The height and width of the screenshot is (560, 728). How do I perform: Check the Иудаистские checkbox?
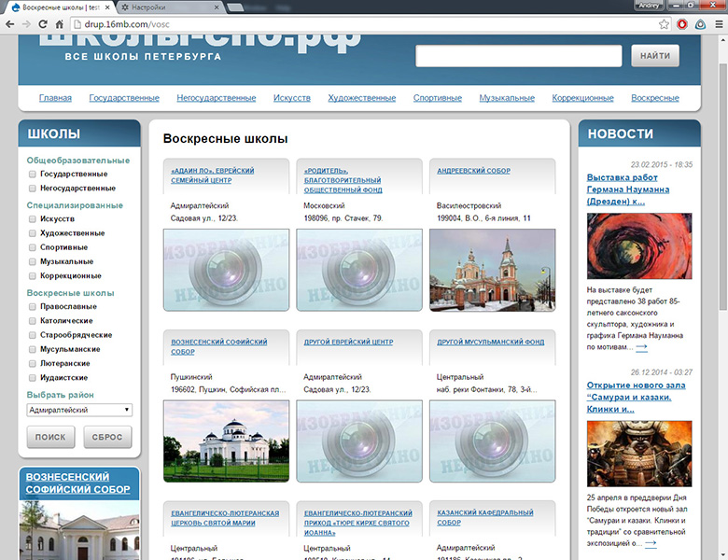pyautogui.click(x=32, y=377)
